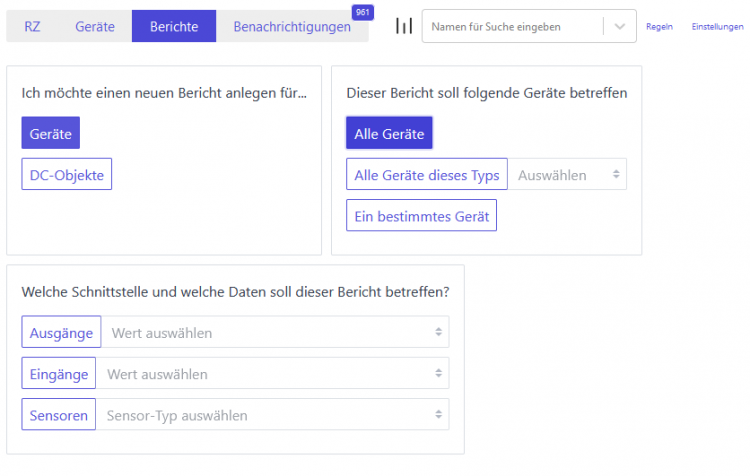
Task: Open the Geräte tab
Action: [x=95, y=26]
